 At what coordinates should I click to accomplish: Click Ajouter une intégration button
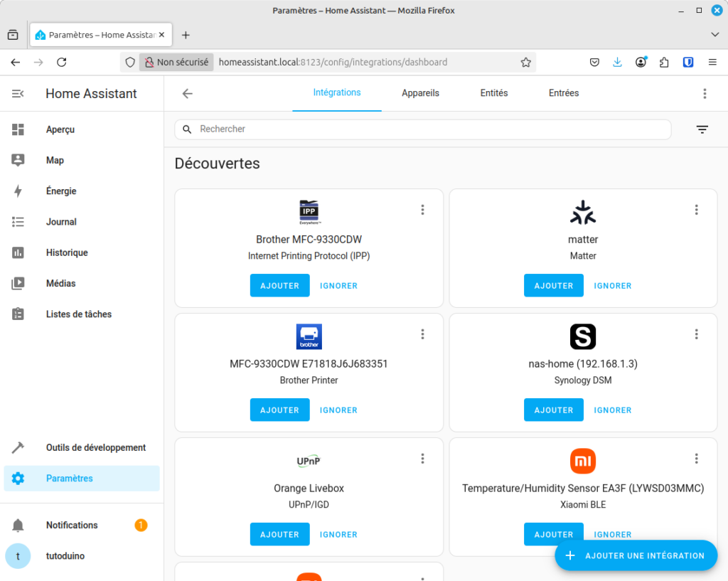pos(636,555)
